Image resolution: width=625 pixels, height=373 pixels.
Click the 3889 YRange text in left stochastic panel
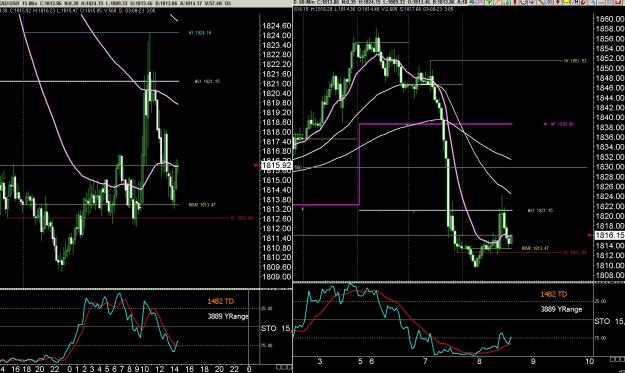228,316
